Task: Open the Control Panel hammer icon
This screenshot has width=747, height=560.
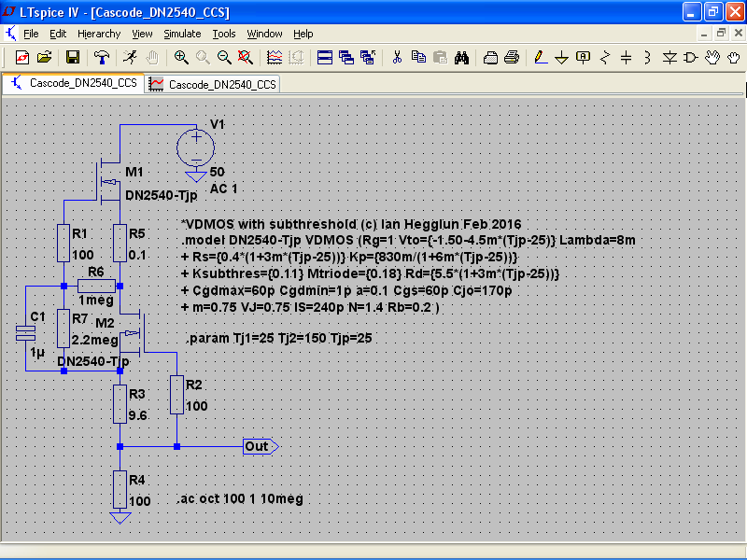Action: pos(101,58)
